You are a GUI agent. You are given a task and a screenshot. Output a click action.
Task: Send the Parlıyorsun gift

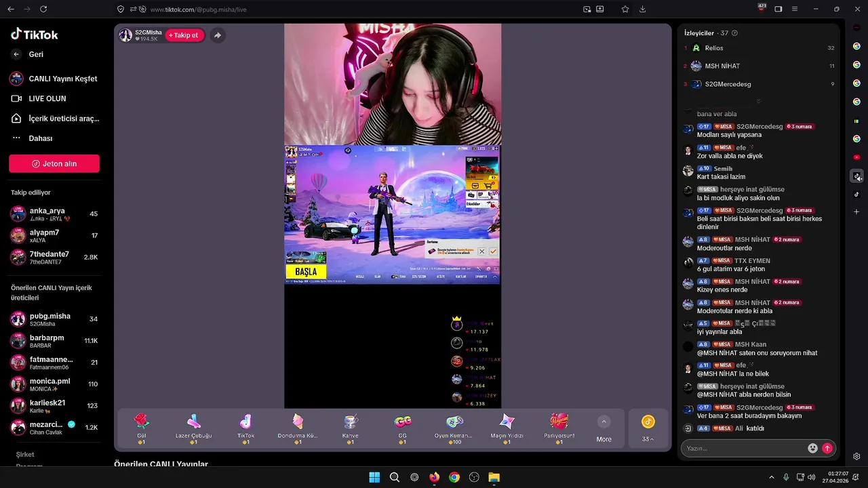[x=559, y=429]
